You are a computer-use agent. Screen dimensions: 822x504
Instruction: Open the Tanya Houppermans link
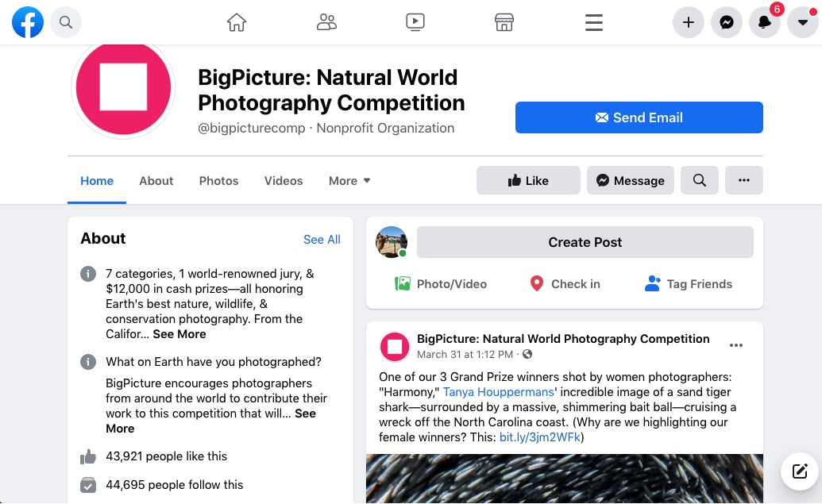(498, 392)
